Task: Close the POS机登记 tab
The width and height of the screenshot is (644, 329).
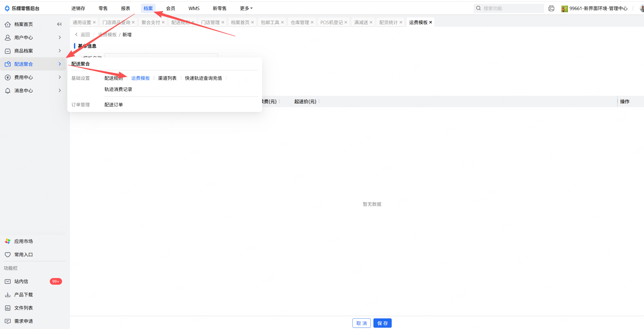Action: coord(346,22)
